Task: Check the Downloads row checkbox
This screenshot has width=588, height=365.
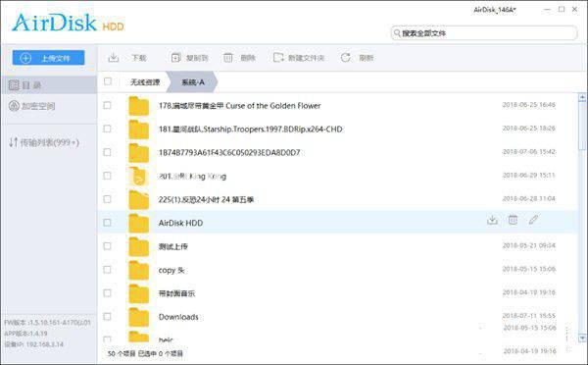Action: tap(107, 316)
